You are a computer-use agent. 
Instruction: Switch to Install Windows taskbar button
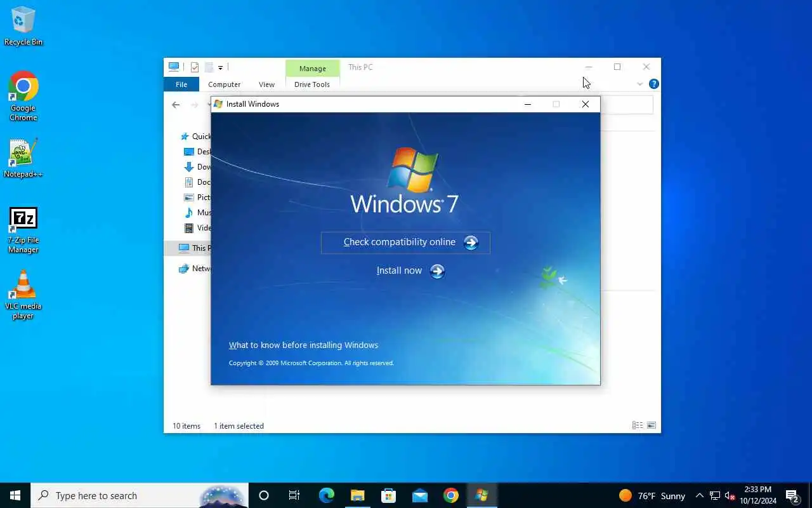click(x=482, y=495)
